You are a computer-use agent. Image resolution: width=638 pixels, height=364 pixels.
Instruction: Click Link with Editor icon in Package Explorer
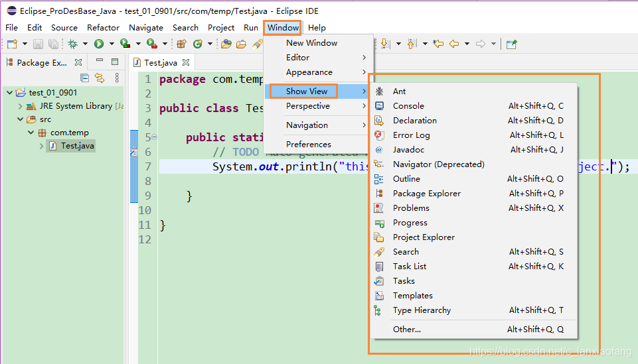pos(99,78)
